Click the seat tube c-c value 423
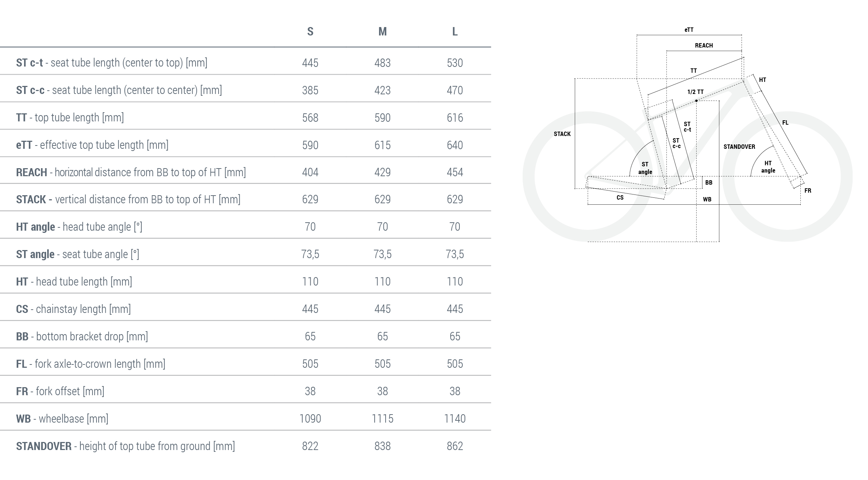This screenshot has height=480, width=868. [382, 90]
